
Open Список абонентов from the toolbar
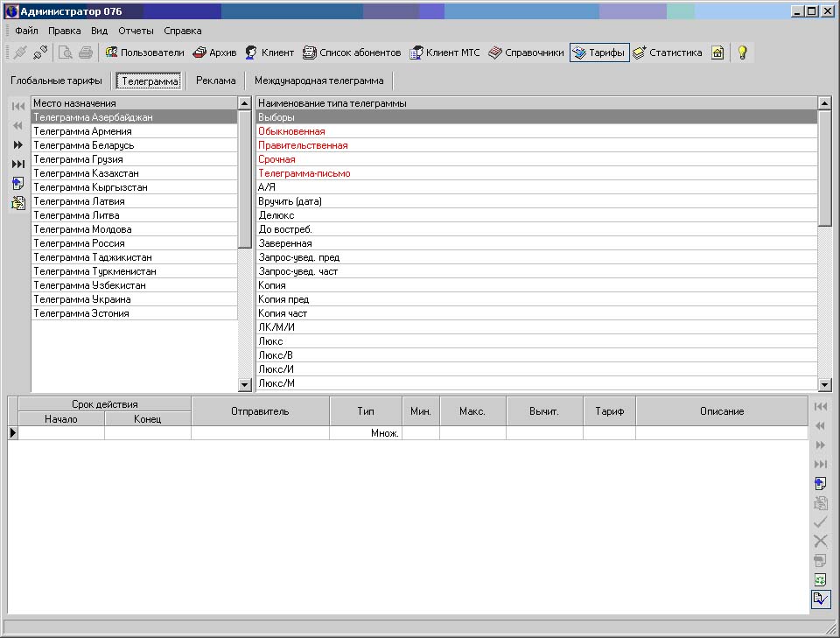352,53
